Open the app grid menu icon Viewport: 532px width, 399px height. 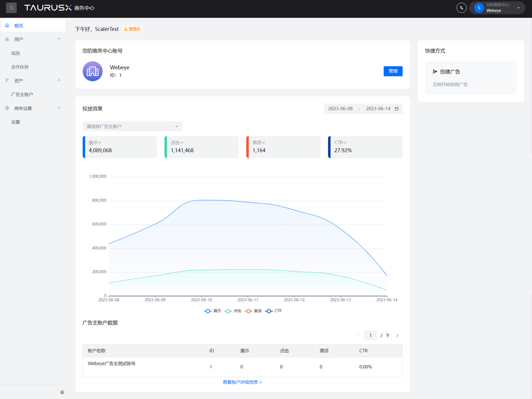click(x=11, y=7)
